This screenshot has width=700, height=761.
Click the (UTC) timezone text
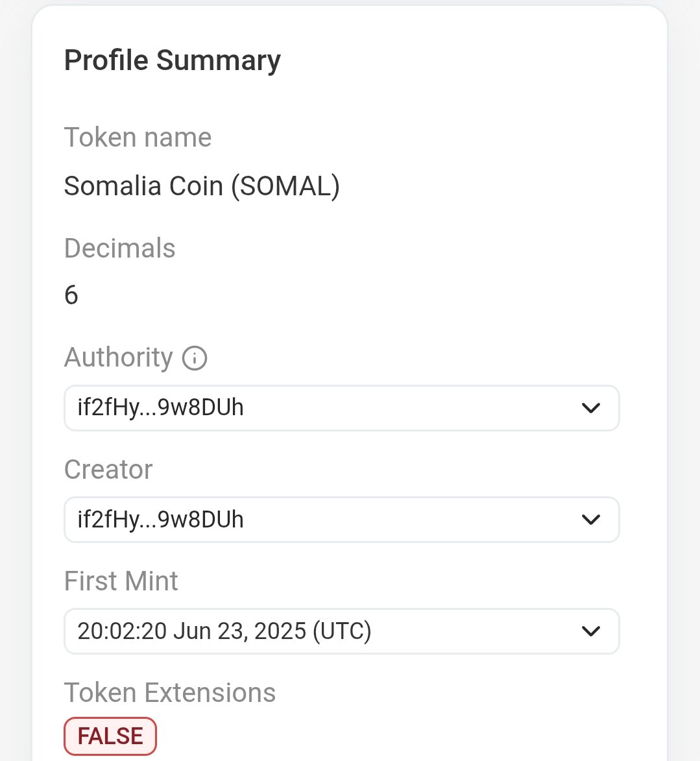tap(342, 631)
